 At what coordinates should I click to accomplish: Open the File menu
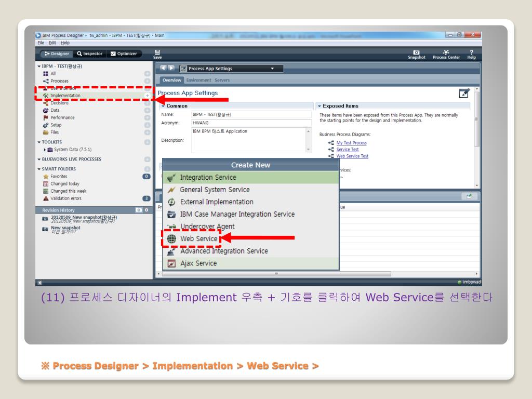coord(41,43)
